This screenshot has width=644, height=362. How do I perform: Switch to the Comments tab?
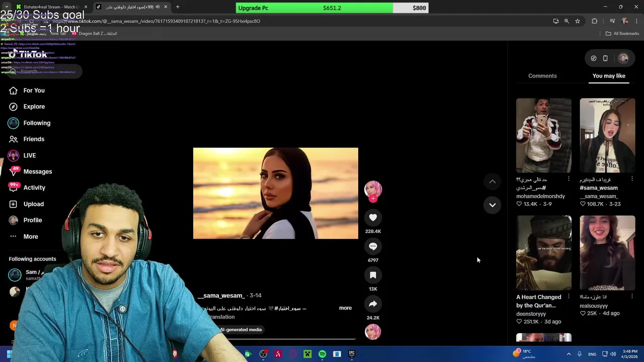click(x=542, y=76)
